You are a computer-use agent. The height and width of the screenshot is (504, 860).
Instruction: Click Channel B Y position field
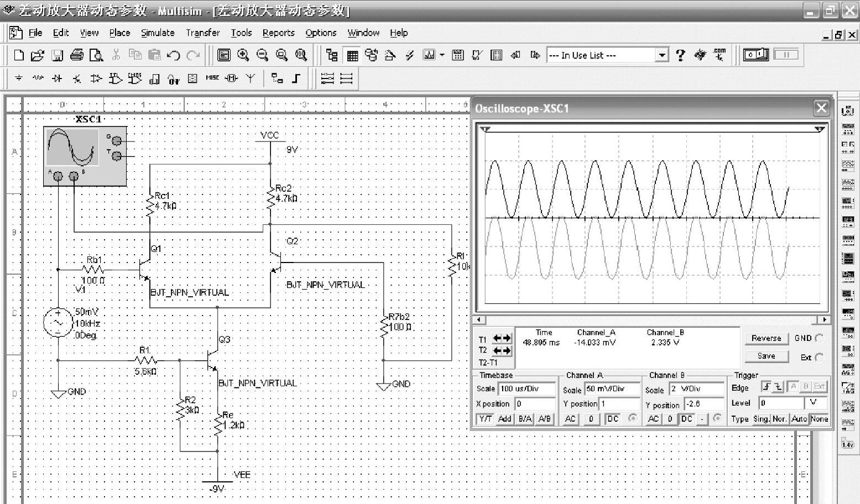[703, 404]
